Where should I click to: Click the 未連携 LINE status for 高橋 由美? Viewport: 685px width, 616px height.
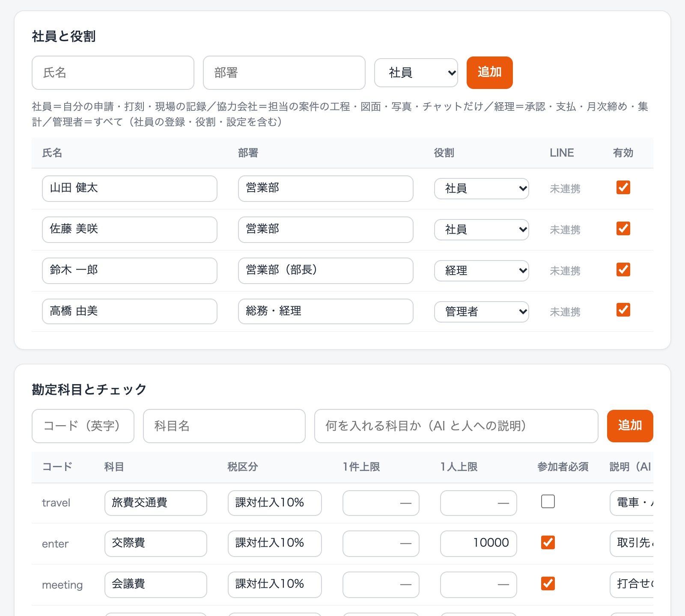565,312
